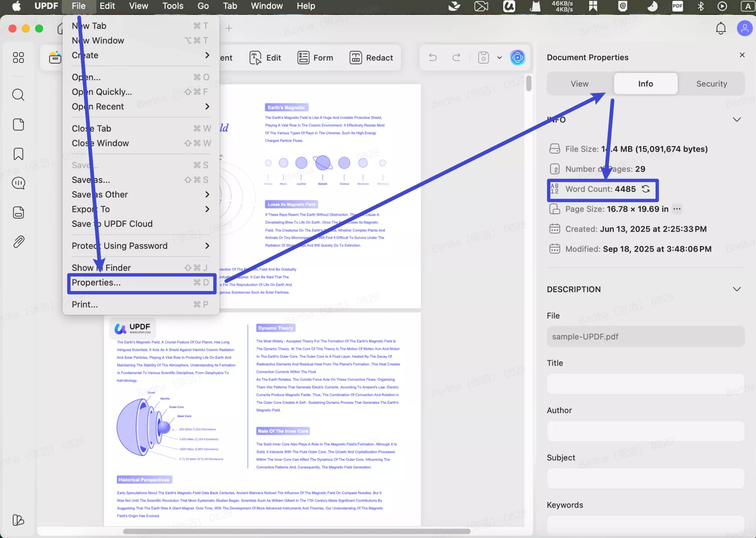756x538 pixels.
Task: Open the Tools menu
Action: [172, 6]
